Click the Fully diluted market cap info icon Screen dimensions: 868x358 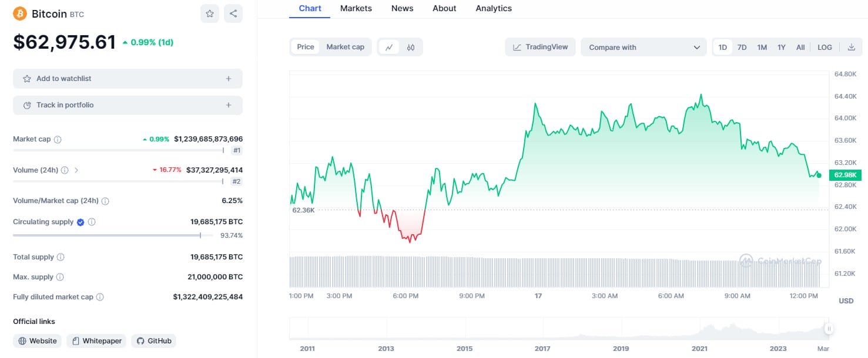tap(100, 297)
